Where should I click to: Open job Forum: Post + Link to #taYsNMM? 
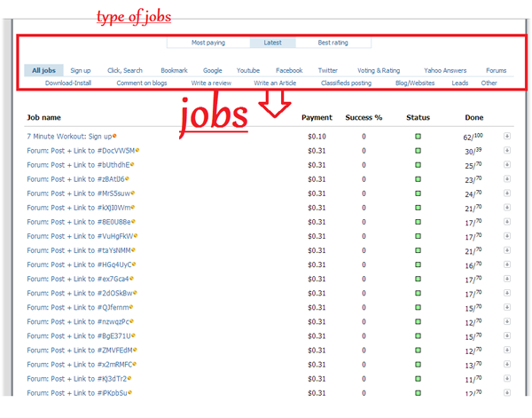[x=79, y=250]
